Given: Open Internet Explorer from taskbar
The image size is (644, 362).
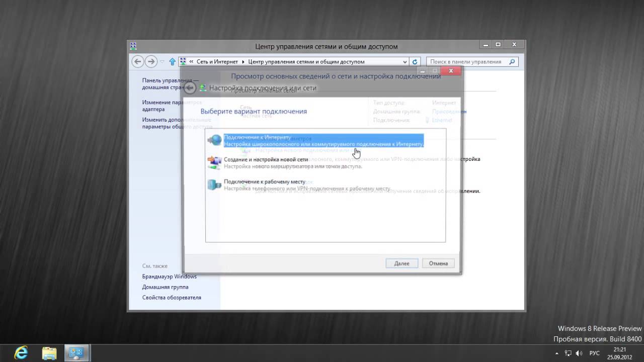Looking at the screenshot, I should 22,352.
